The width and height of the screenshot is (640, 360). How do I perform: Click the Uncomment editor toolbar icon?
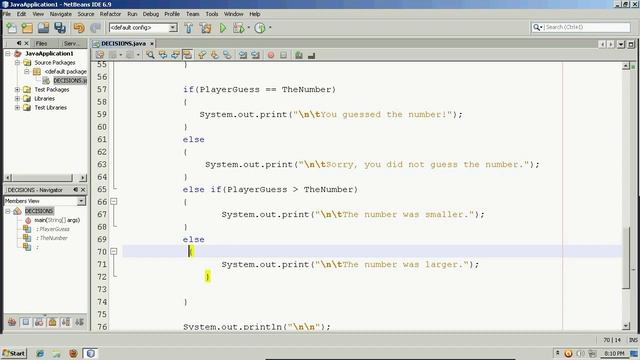pos(311,55)
